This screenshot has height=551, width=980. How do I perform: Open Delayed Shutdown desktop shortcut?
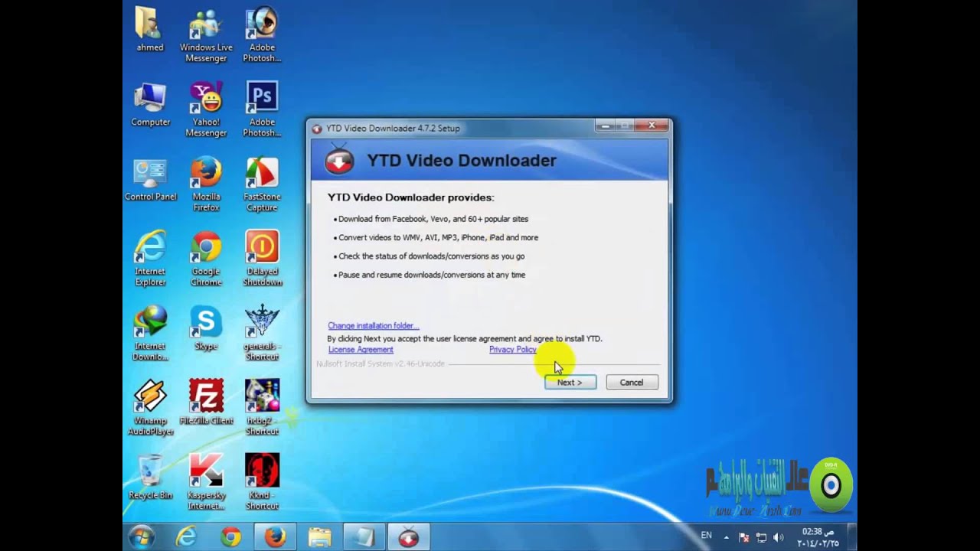(x=262, y=259)
